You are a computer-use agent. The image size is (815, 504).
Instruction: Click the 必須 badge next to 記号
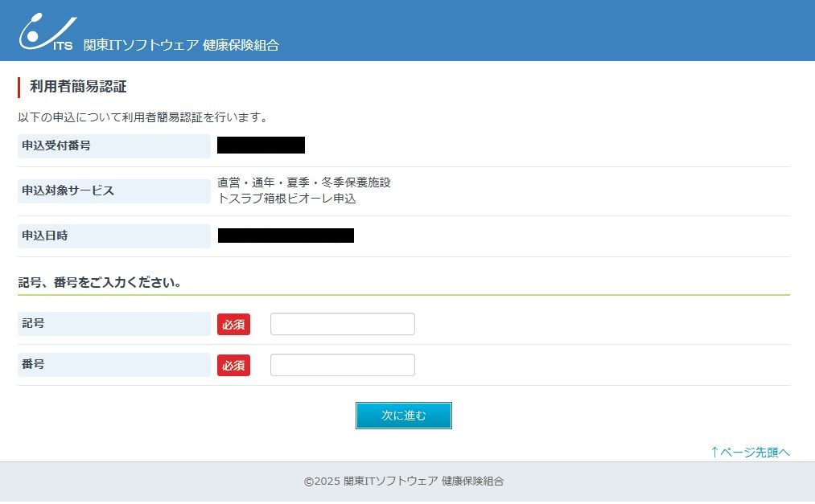coord(233,325)
